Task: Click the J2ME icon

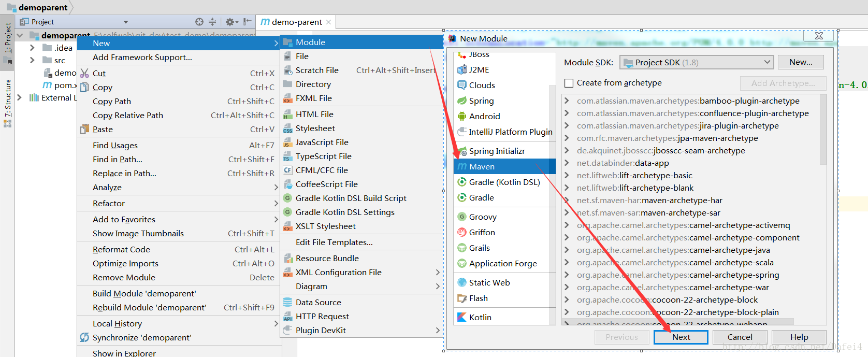Action: (x=462, y=69)
